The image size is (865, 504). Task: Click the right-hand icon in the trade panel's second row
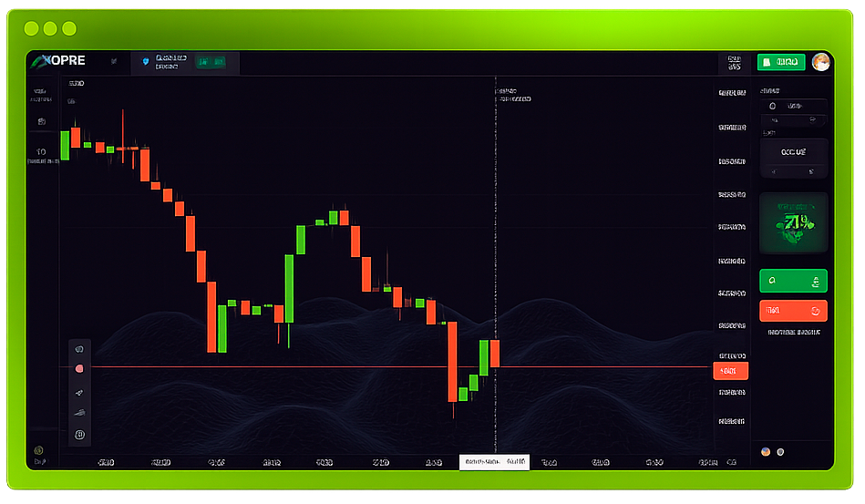point(812,119)
